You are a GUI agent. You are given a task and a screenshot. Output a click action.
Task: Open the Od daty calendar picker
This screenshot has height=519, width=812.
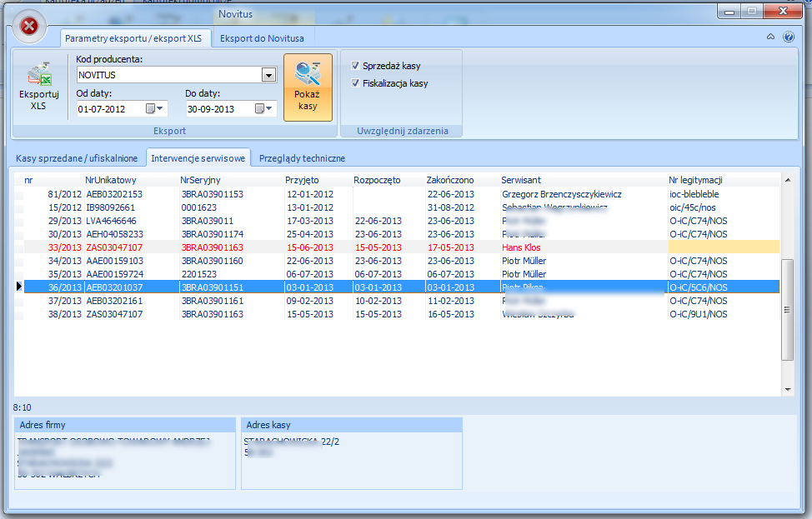[154, 108]
